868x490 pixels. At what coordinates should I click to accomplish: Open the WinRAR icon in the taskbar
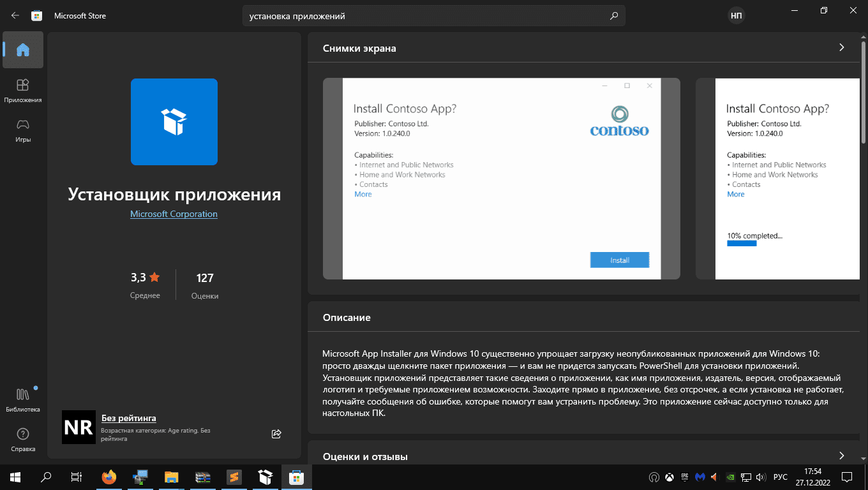click(x=203, y=477)
